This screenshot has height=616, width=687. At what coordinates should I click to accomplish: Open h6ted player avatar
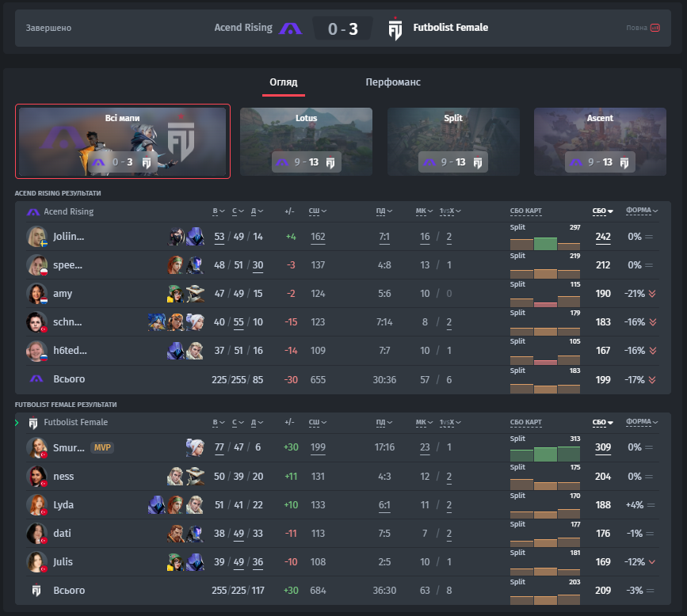(36, 351)
